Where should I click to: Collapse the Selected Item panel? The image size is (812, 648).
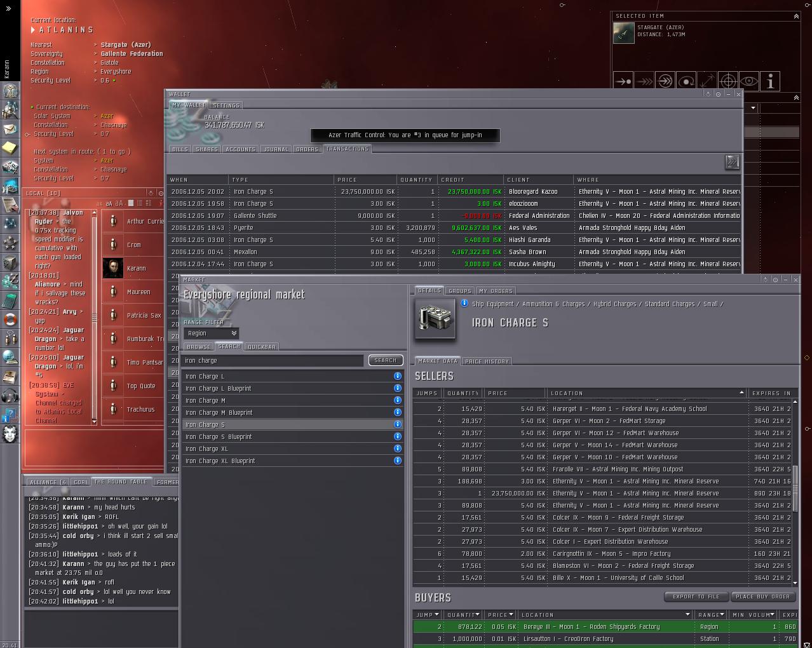(796, 16)
